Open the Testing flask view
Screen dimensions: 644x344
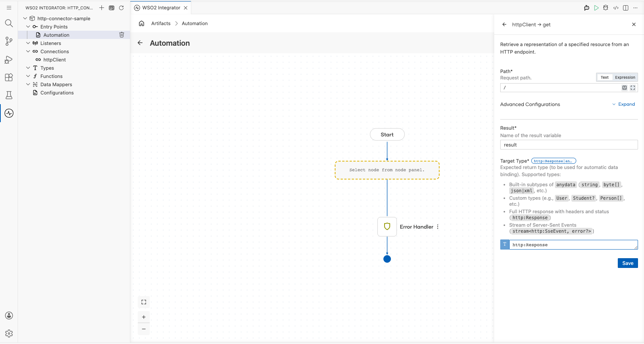(9, 95)
